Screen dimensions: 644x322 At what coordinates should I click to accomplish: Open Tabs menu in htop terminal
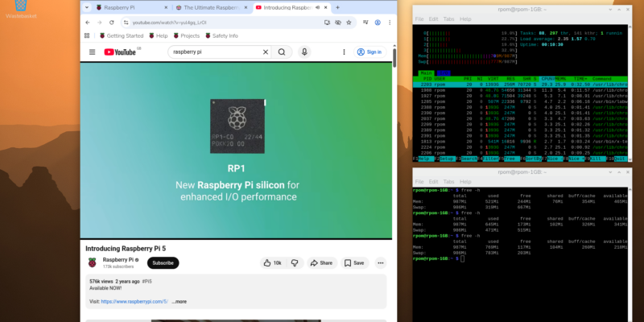pyautogui.click(x=449, y=19)
